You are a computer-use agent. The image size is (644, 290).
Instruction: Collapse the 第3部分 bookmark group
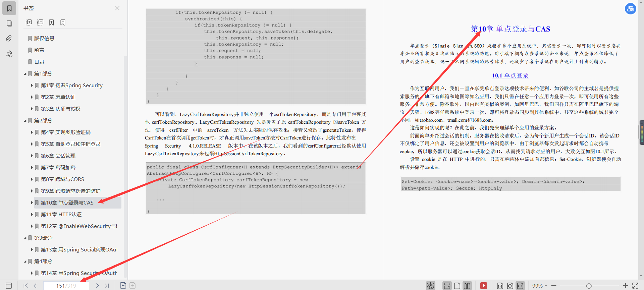(25, 238)
